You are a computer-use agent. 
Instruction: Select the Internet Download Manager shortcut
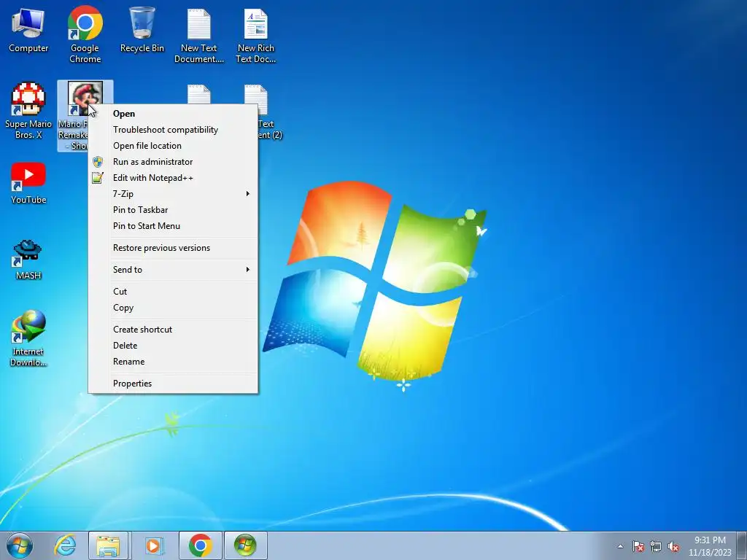[28, 338]
